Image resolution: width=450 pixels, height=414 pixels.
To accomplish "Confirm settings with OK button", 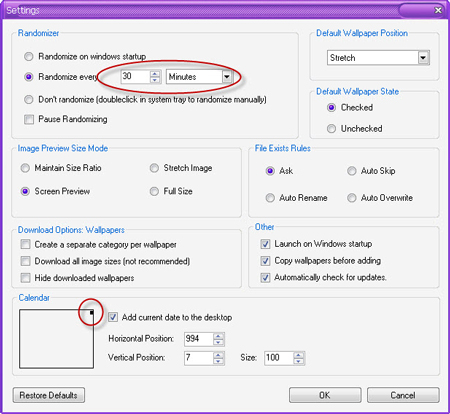I will (x=325, y=395).
